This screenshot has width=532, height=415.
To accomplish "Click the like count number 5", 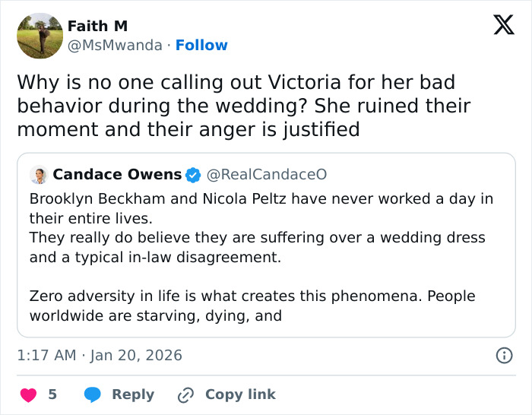I will tap(52, 394).
